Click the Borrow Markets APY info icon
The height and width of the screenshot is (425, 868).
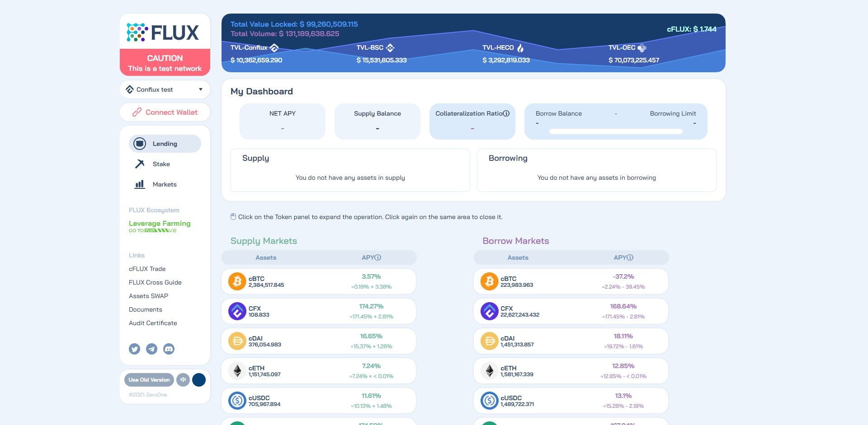pyautogui.click(x=630, y=257)
